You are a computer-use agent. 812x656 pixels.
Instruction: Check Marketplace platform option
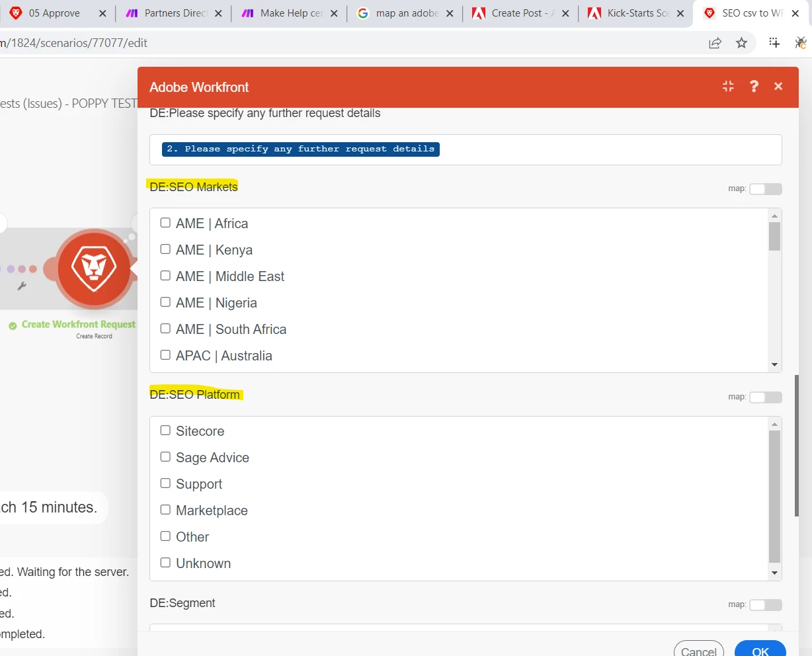click(x=165, y=510)
